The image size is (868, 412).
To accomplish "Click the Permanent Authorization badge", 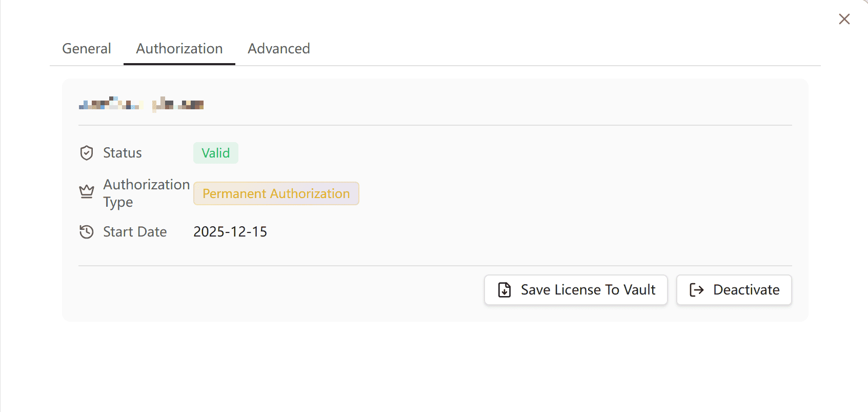I will tap(276, 193).
